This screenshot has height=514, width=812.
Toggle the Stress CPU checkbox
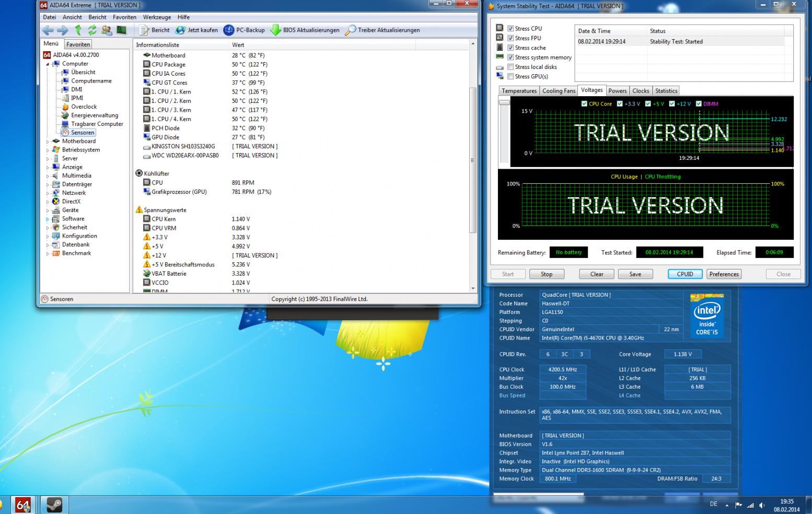[x=511, y=29]
